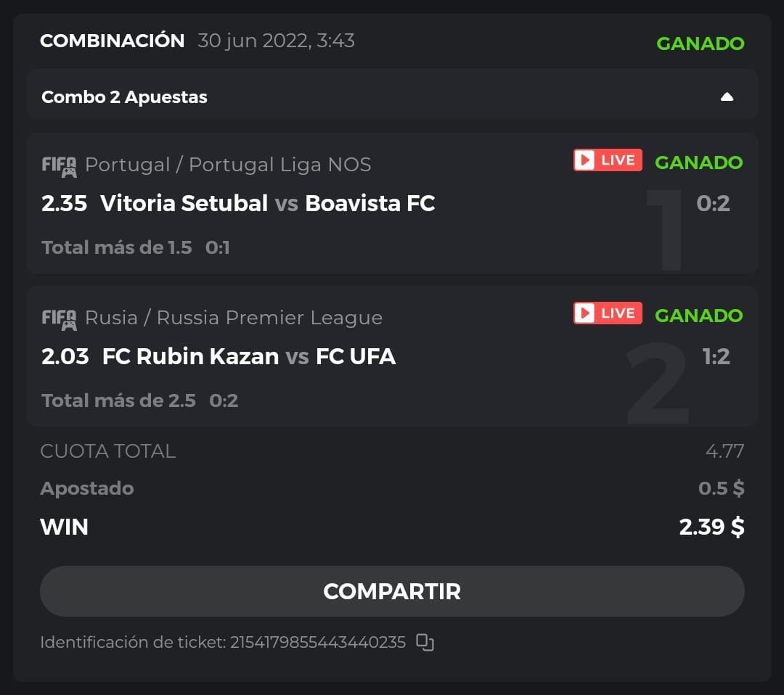The height and width of the screenshot is (695, 784).
Task: Collapse the Combo 2 Apuestas arrow
Action: (x=727, y=97)
